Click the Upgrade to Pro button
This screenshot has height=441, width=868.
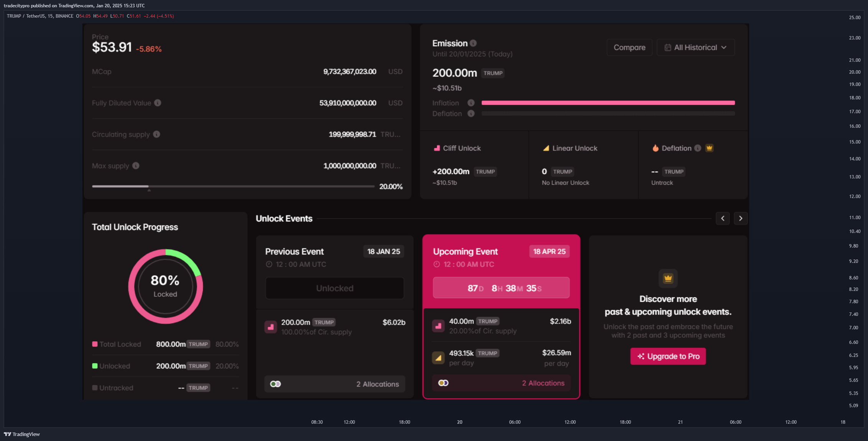[x=668, y=356]
